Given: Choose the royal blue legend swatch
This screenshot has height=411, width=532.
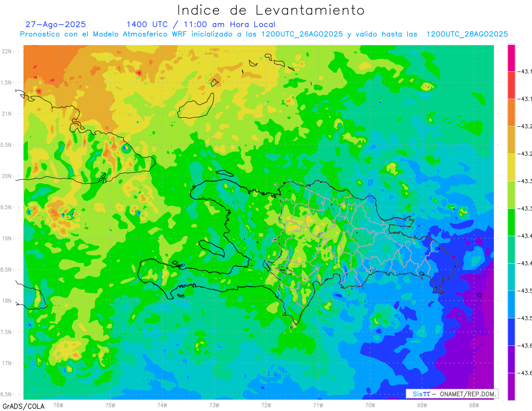Looking at the screenshot, I should [511, 332].
